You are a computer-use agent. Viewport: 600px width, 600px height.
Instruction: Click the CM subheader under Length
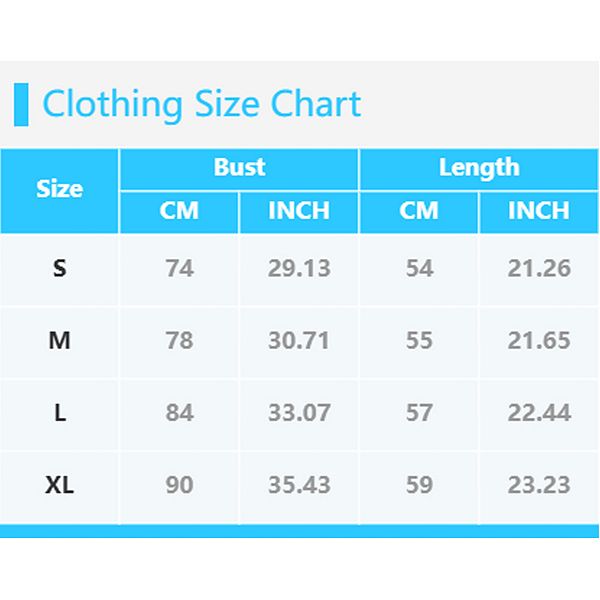(419, 211)
